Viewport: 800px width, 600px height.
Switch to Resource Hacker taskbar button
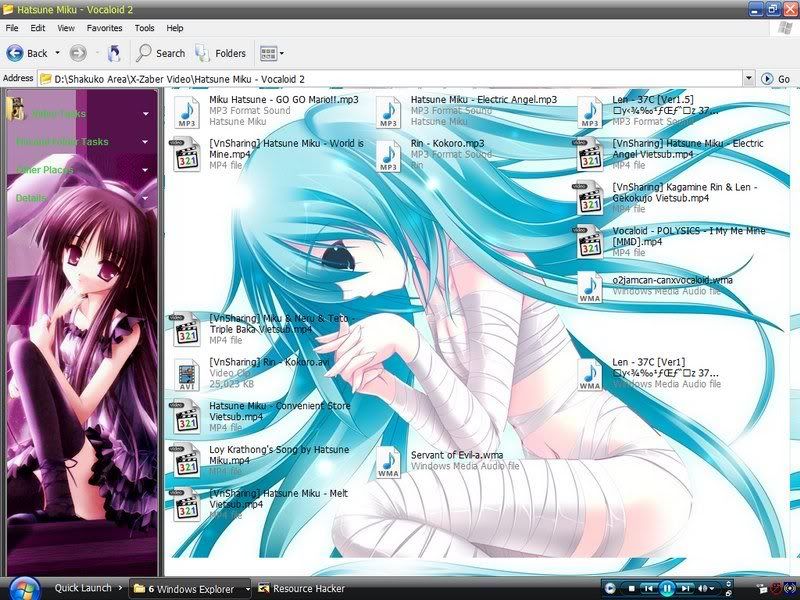302,589
